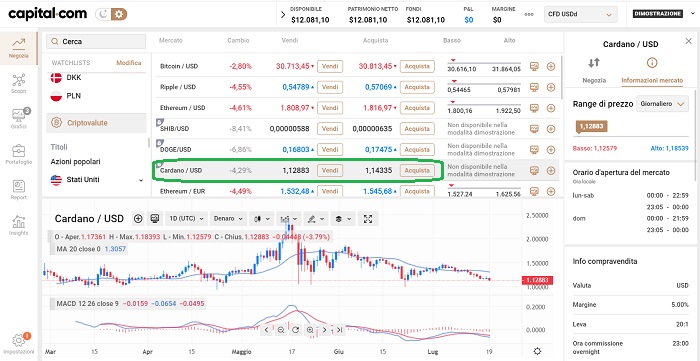This screenshot has height=361, width=700.
Task: Open the Denaro price type dropdown
Action: coord(228,219)
